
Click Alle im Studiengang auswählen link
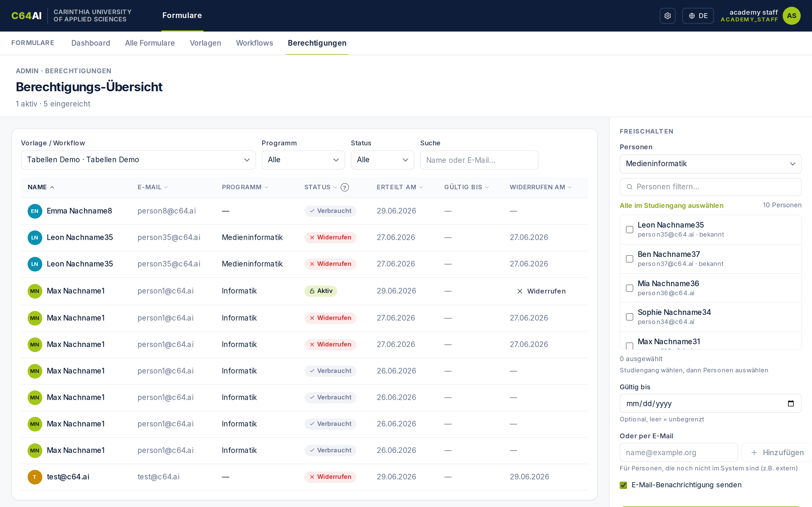pos(671,206)
